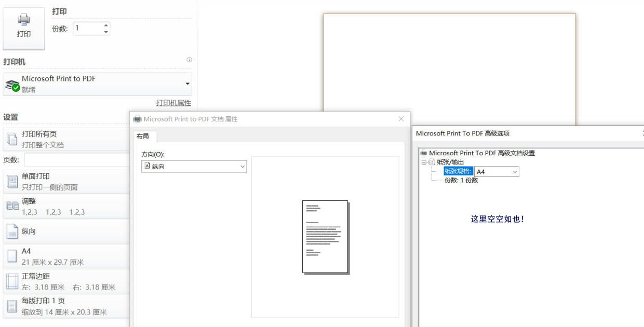Increase copies with the 份数 up arrow
This screenshot has width=644, height=327.
tap(105, 25)
